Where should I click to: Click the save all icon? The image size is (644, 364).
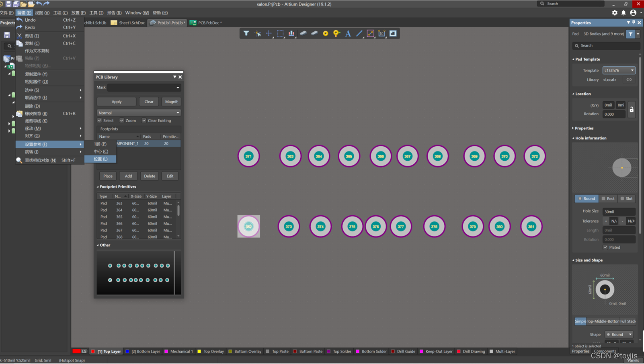16,4
